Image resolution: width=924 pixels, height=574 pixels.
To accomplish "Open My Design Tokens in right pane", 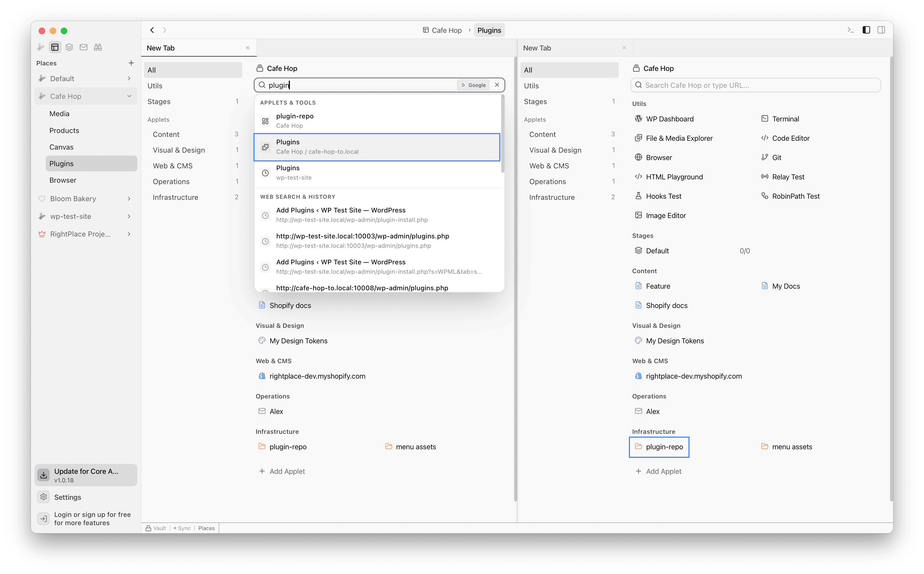I will pos(669,341).
